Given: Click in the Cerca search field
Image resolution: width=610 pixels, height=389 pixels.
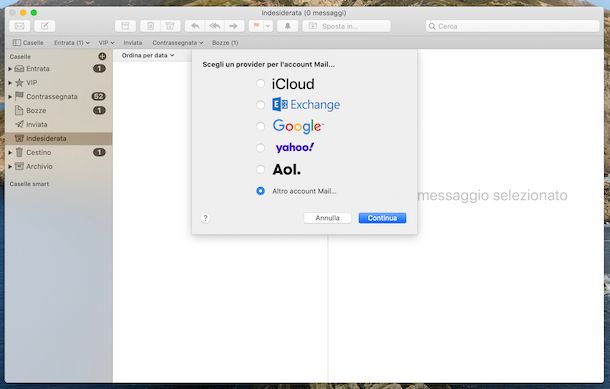Looking at the screenshot, I should pyautogui.click(x=512, y=26).
